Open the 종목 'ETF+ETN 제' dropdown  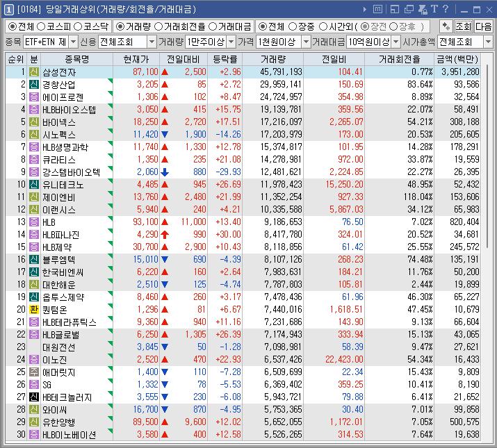tap(73, 42)
